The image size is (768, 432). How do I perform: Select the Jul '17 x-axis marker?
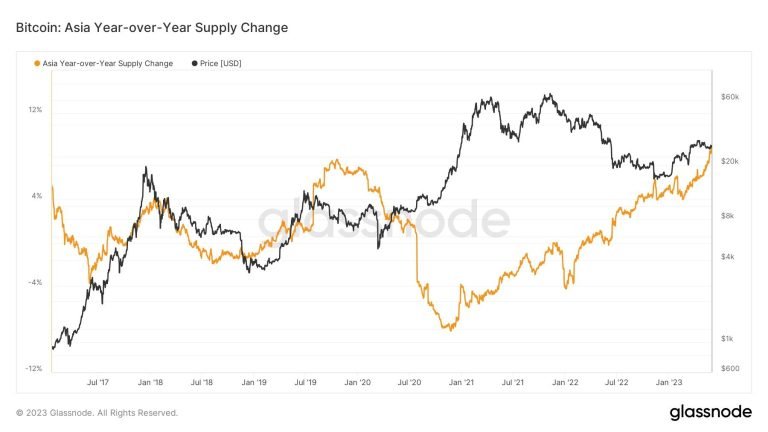tap(98, 382)
